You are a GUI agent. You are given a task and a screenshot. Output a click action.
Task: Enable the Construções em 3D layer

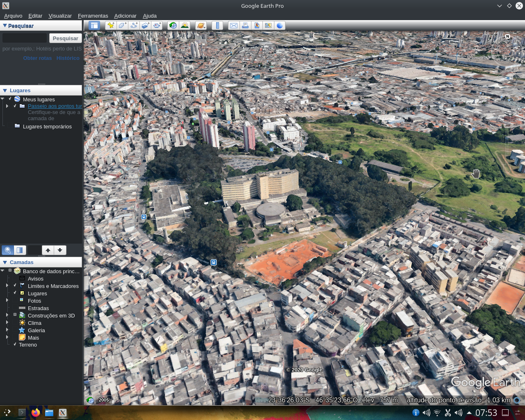coord(15,315)
